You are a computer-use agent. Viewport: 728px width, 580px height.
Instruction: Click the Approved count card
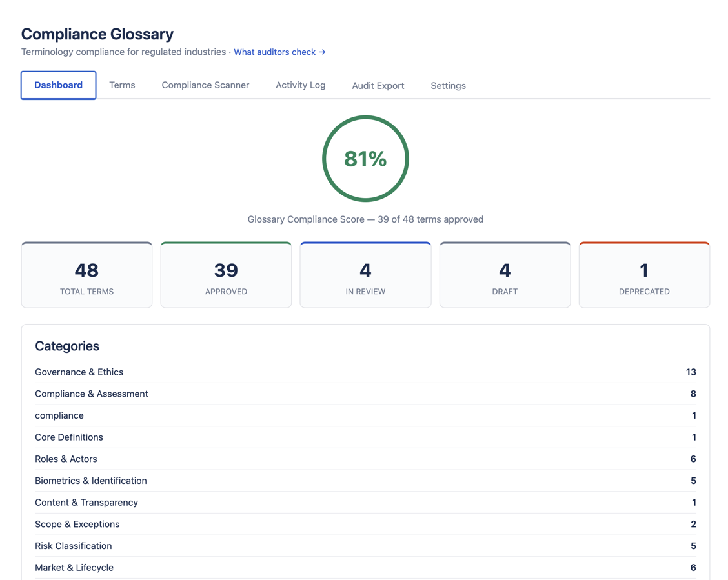point(226,275)
